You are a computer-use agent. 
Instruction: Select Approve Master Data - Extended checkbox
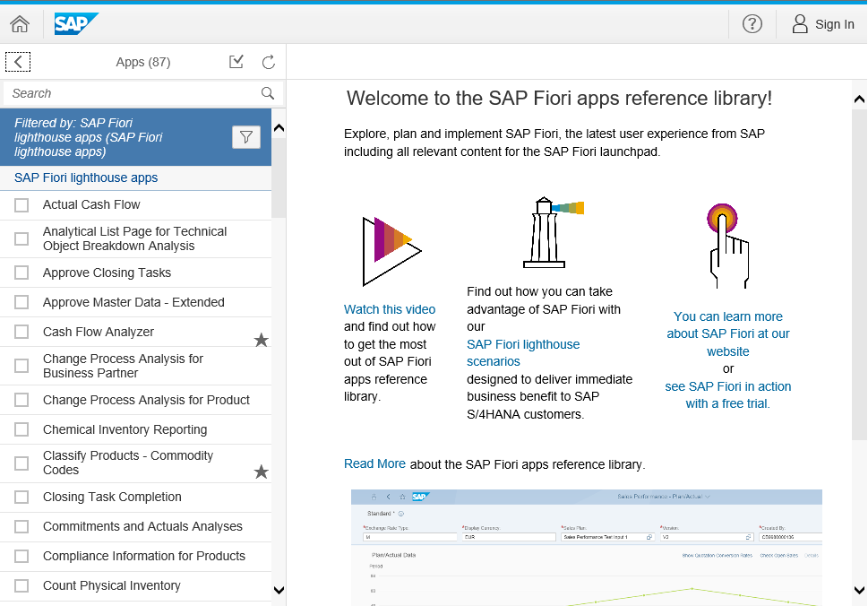pyautogui.click(x=21, y=302)
